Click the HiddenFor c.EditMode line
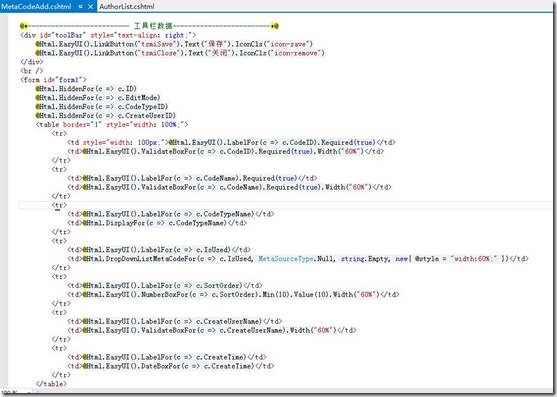 (x=98, y=98)
